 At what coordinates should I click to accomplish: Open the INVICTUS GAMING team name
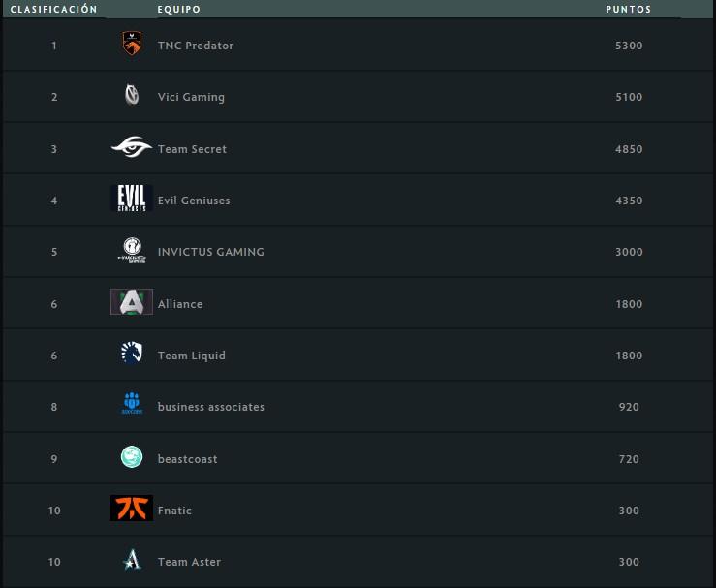[x=211, y=252]
